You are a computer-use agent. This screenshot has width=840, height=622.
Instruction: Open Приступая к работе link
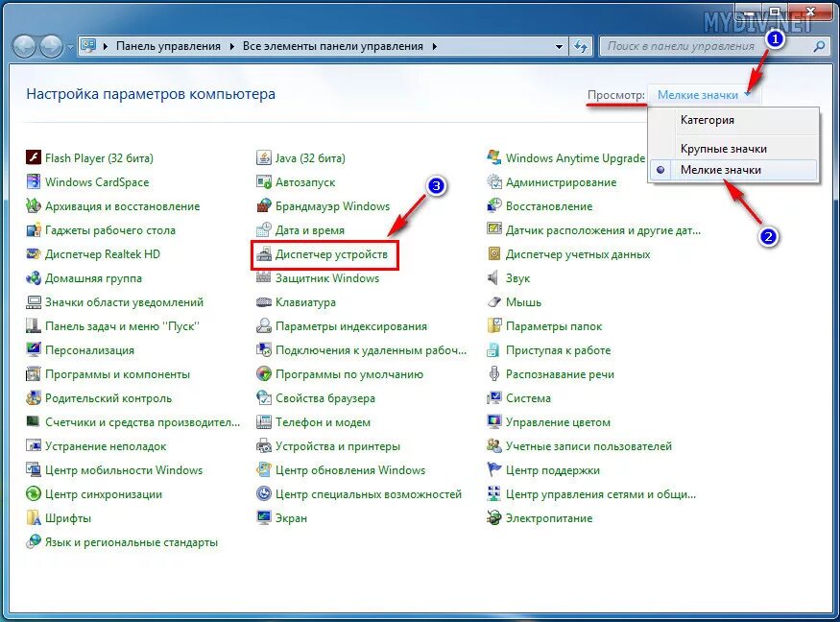558,350
